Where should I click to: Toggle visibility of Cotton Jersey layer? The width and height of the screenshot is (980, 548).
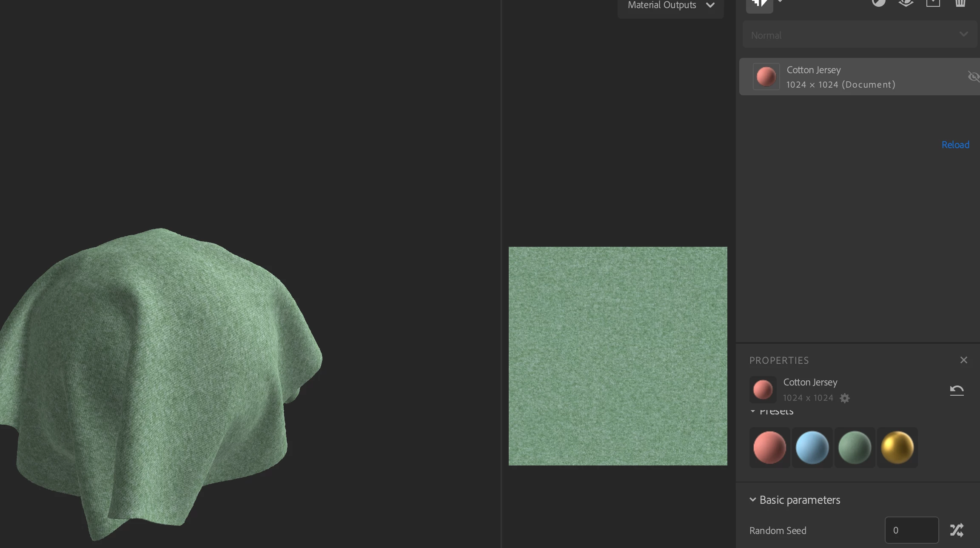(973, 77)
